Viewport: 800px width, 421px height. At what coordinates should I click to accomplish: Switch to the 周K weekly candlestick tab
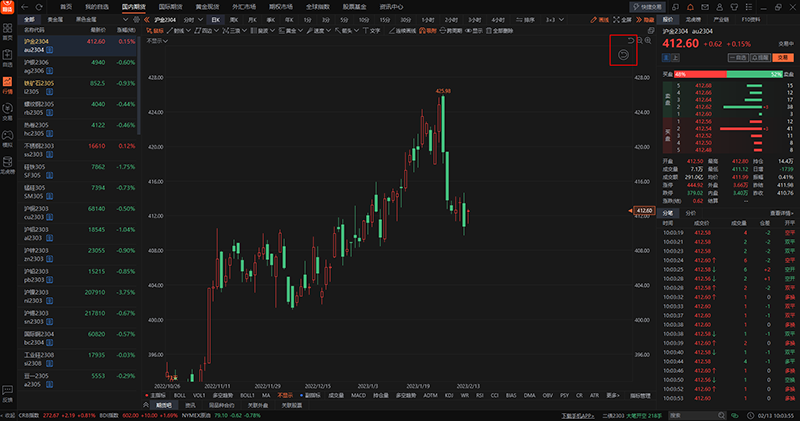tap(234, 20)
